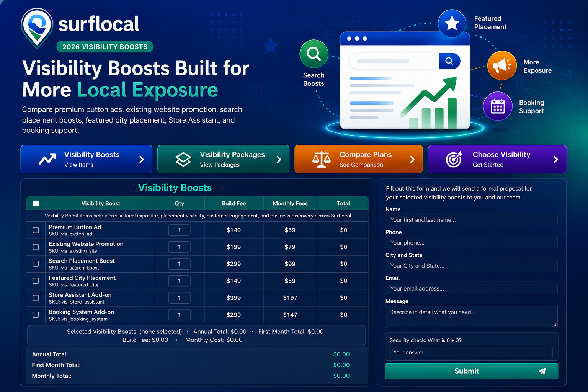Check the Existing Website Promotion checkbox
This screenshot has height=392, width=588.
[36, 247]
